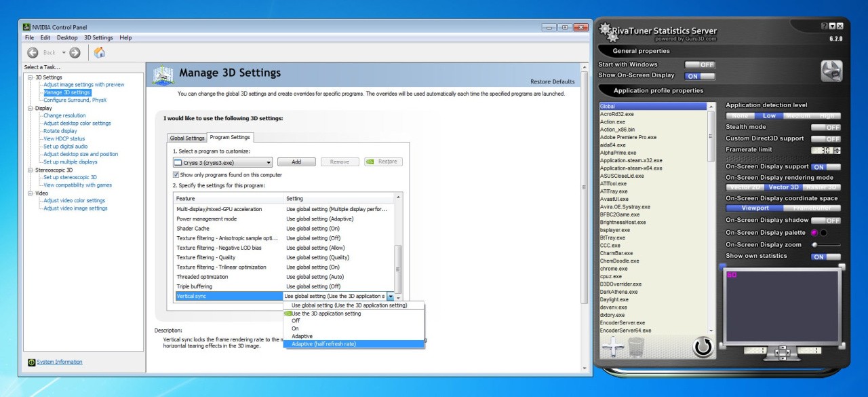
Task: Click the circular reset arrow icon
Action: point(704,347)
